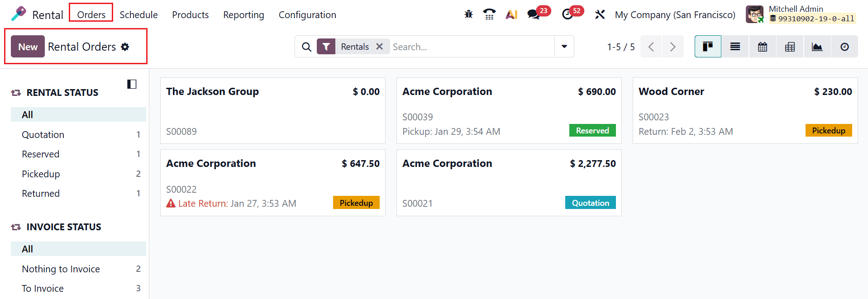Create a new rental order
Image resolution: width=868 pixels, height=299 pixels.
28,46
